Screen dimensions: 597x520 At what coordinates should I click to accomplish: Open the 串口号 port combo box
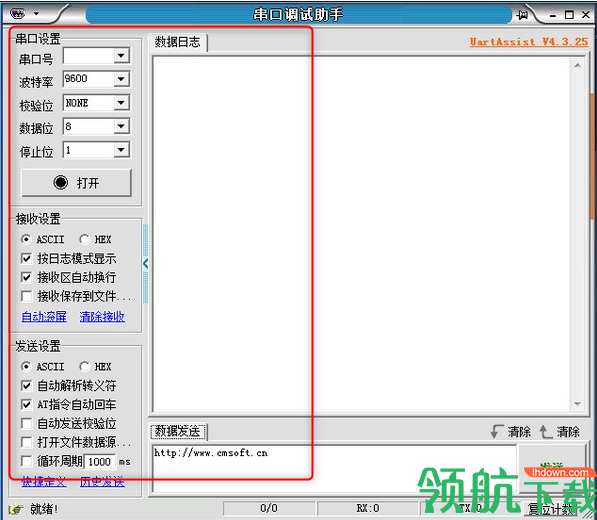[96, 56]
